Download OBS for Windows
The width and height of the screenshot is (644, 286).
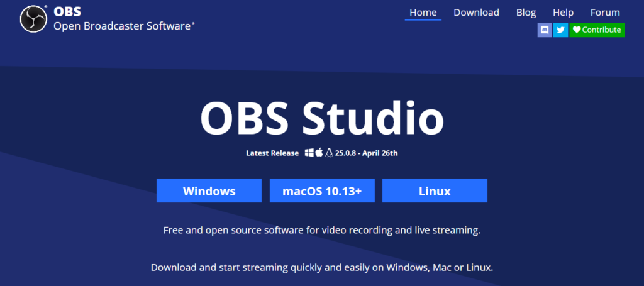click(x=209, y=191)
